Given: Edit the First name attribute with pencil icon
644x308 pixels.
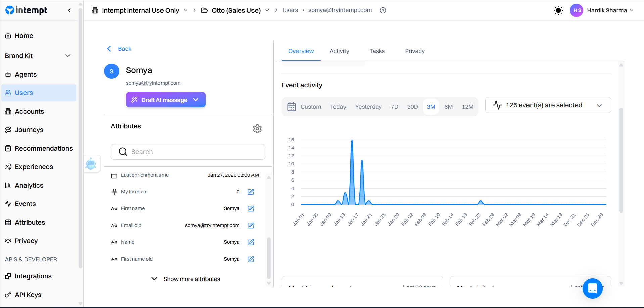Looking at the screenshot, I should (x=251, y=208).
